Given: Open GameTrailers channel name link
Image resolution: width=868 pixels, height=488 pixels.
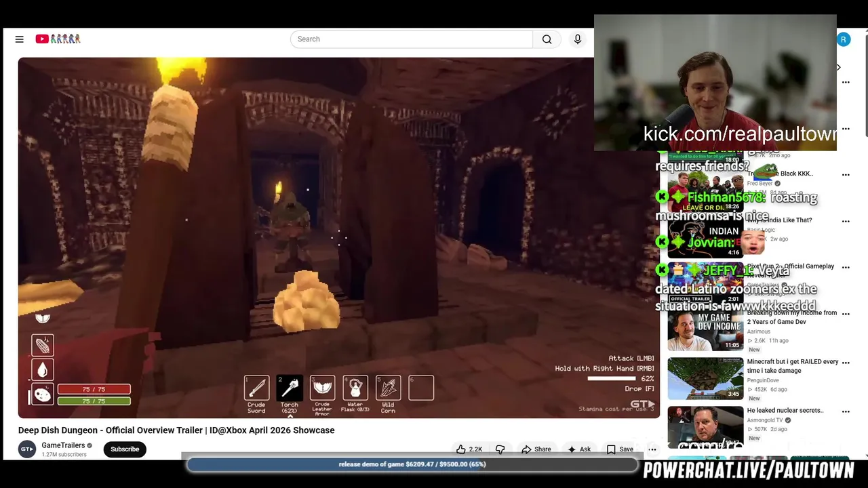Looking at the screenshot, I should tap(63, 445).
